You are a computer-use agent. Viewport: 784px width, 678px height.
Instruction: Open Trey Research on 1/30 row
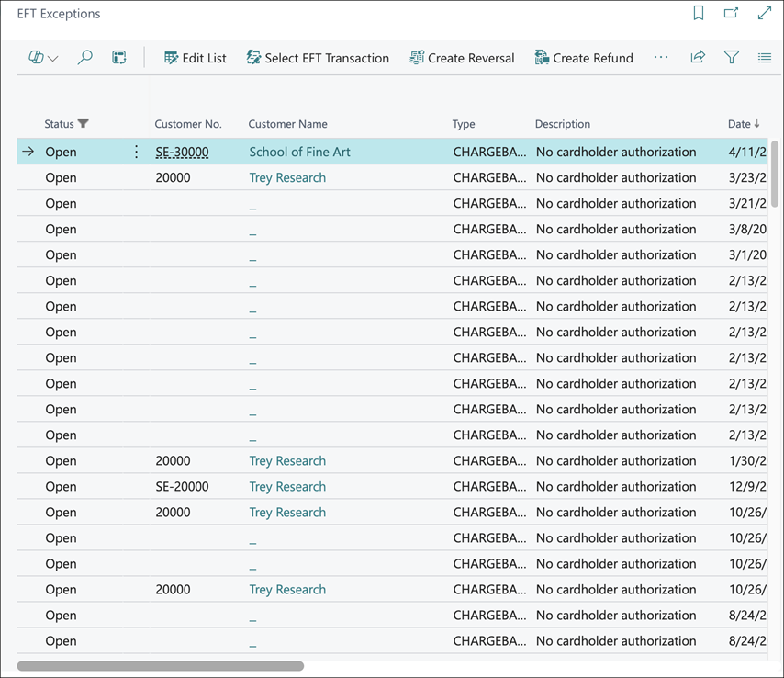click(x=287, y=461)
